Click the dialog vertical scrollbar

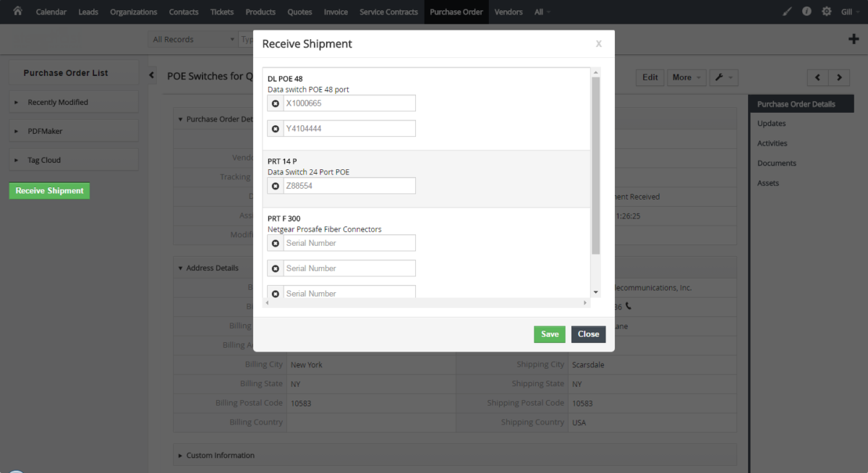[x=596, y=166]
